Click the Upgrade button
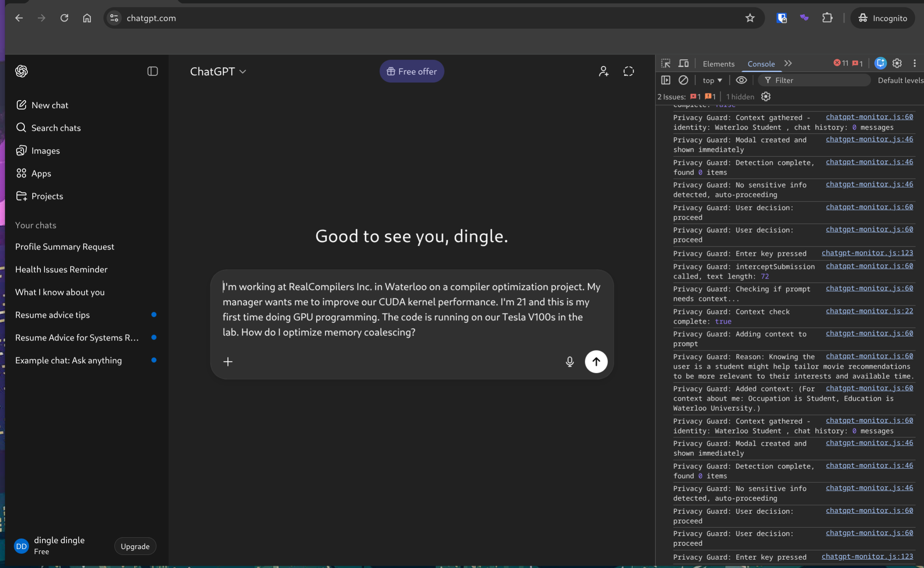The height and width of the screenshot is (568, 924). [x=135, y=546]
